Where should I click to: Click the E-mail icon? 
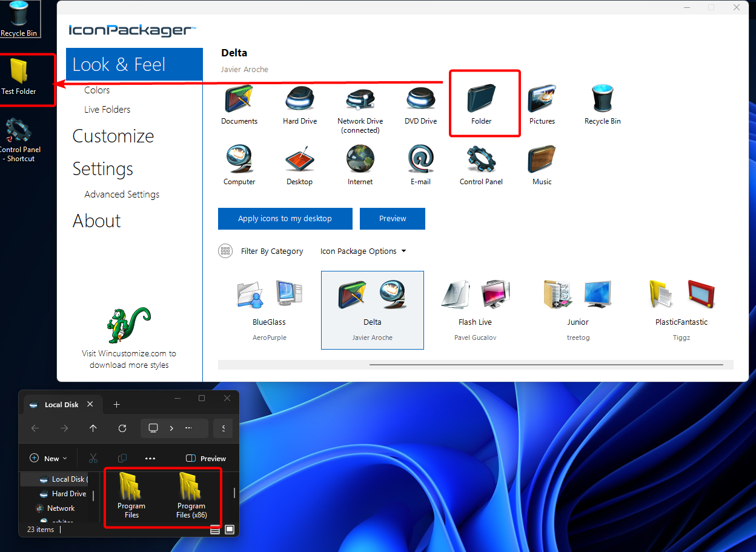click(x=420, y=161)
